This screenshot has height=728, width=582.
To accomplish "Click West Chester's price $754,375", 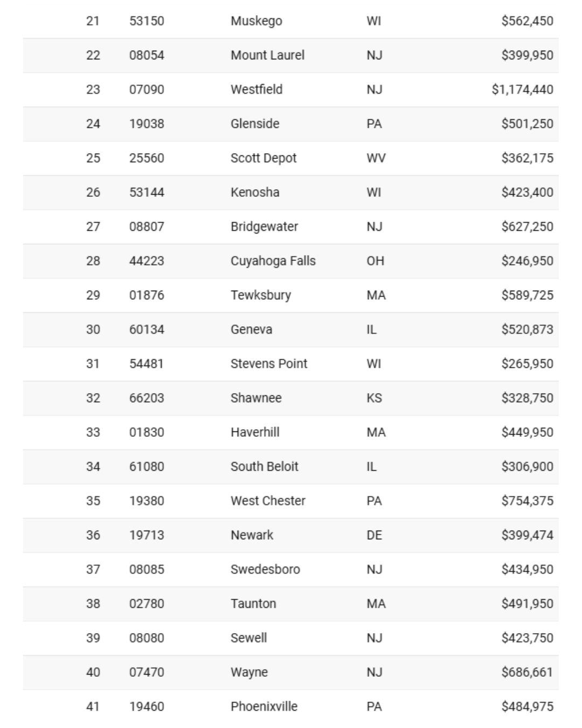I will (526, 500).
